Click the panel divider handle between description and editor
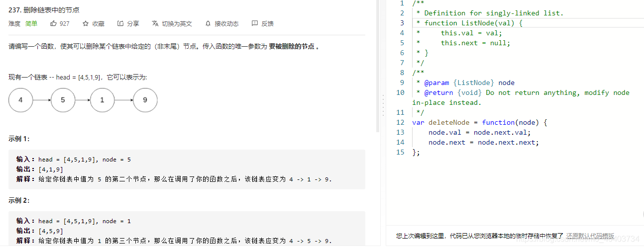 (x=383, y=106)
